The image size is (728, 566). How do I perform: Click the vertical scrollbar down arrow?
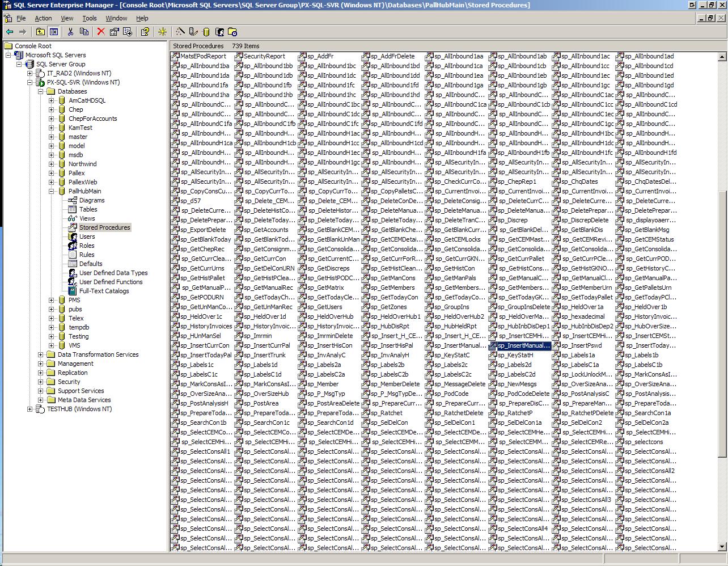tap(722, 547)
